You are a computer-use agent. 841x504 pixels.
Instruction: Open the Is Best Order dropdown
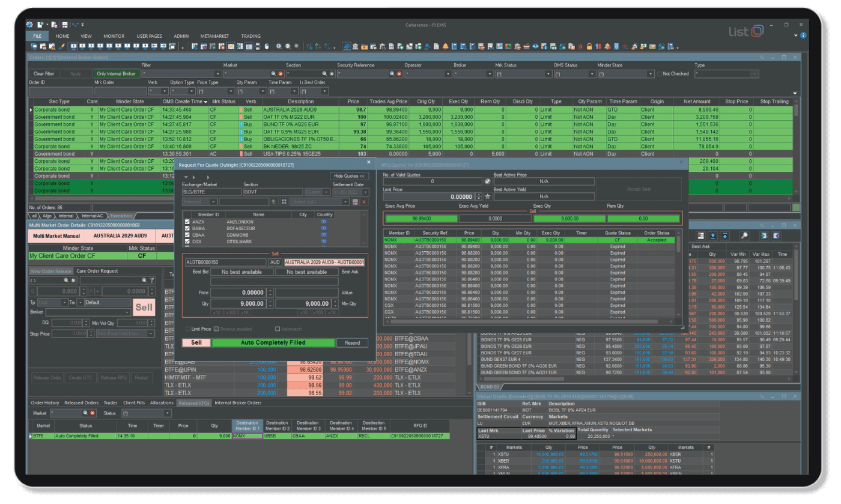pos(324,91)
